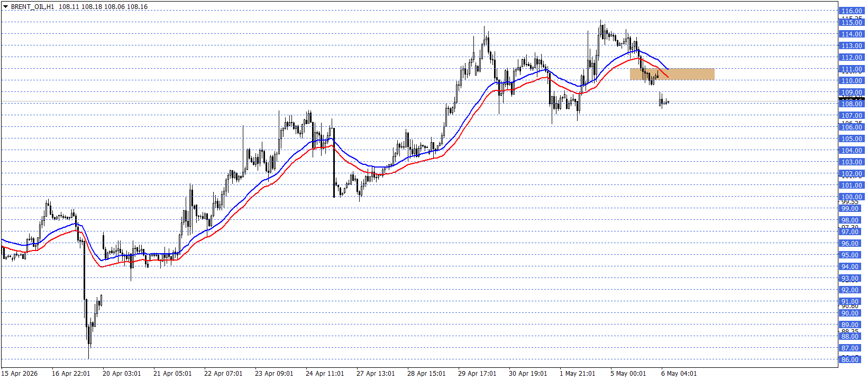Click the 28 Apr 15:01 time label
Screen dimensions: 868x380
[426, 374]
